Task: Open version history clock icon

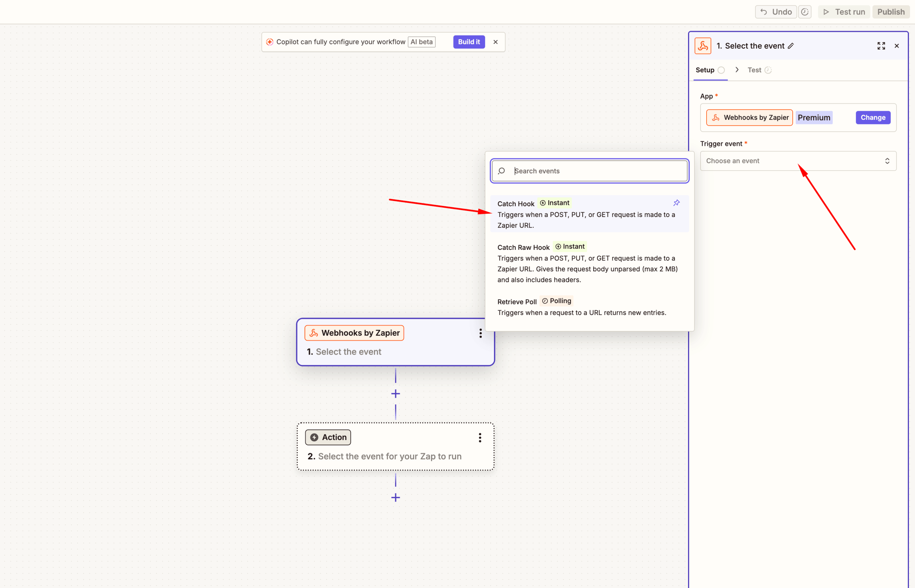Action: [805, 12]
